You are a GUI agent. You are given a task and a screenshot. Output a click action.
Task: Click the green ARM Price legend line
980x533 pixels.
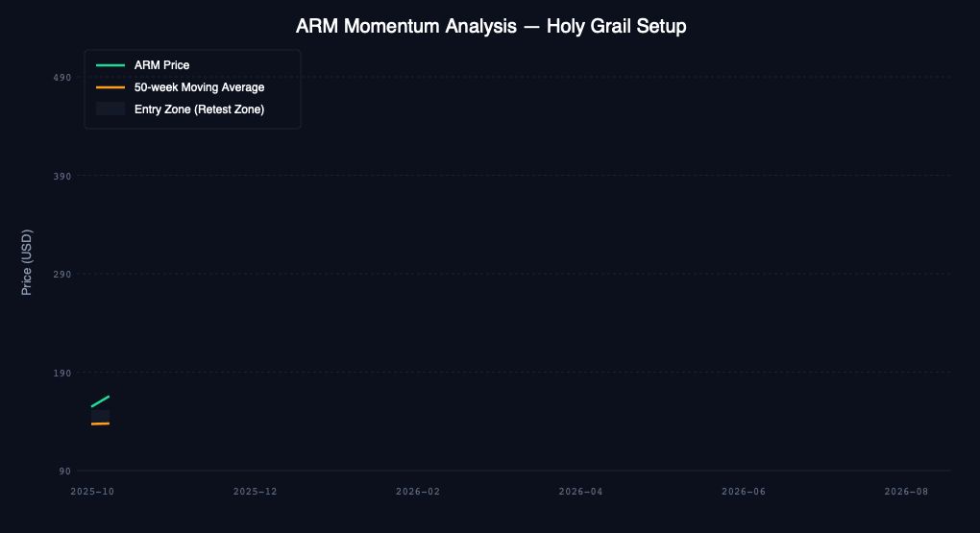[x=110, y=65]
